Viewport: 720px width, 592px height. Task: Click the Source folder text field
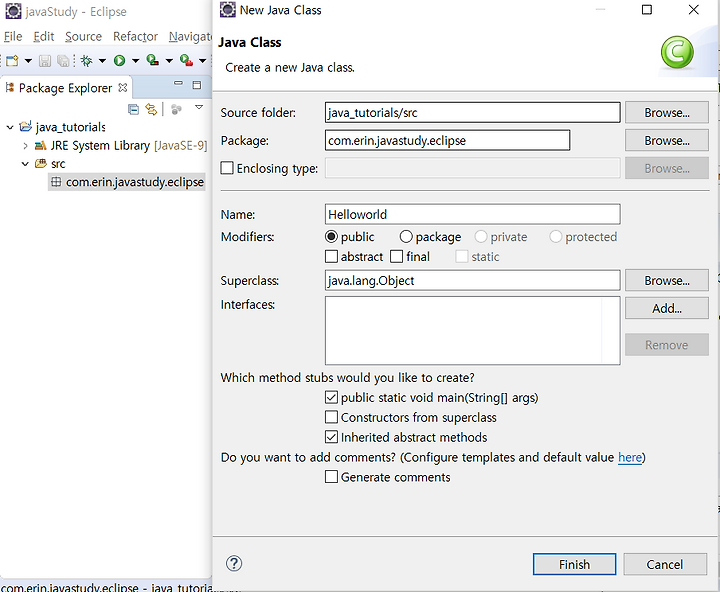[472, 113]
